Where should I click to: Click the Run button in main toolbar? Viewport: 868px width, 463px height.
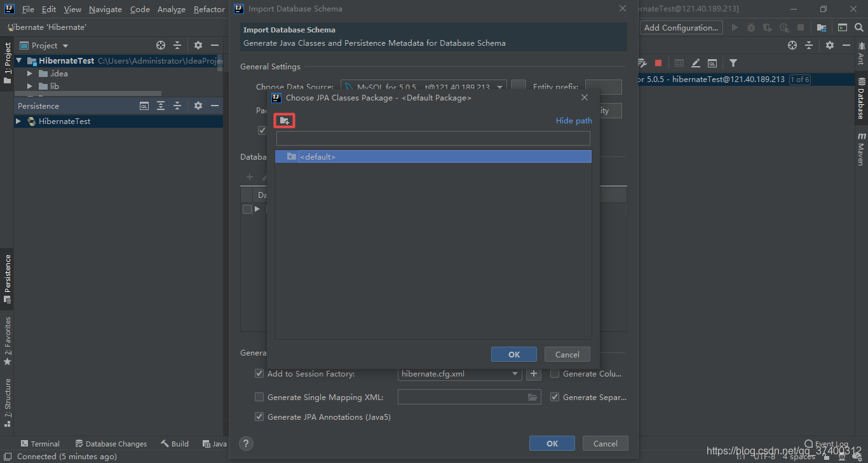[735, 27]
